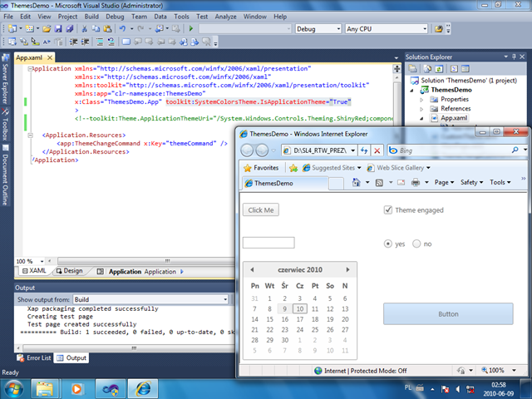Click the Favorites button in IE

coord(261,168)
